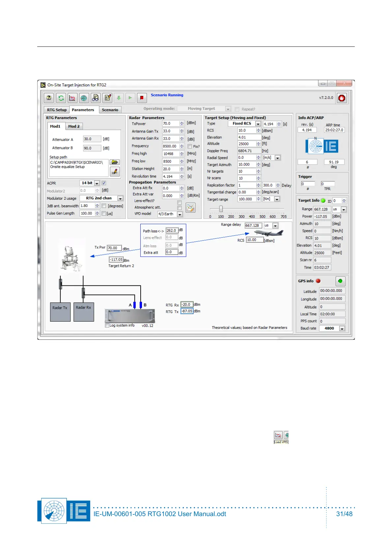Enable the Lens-effect checkbox
This screenshot has height=555, width=392.
(x=180, y=202)
